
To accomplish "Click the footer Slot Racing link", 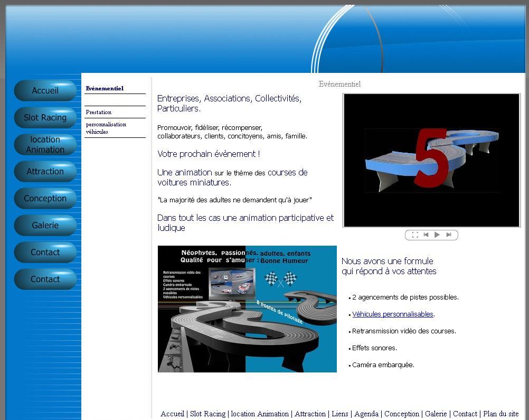I will click(207, 414).
